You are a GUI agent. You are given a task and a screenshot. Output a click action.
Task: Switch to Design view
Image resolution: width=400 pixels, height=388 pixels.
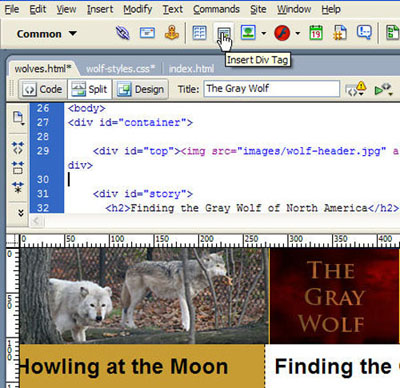[140, 89]
